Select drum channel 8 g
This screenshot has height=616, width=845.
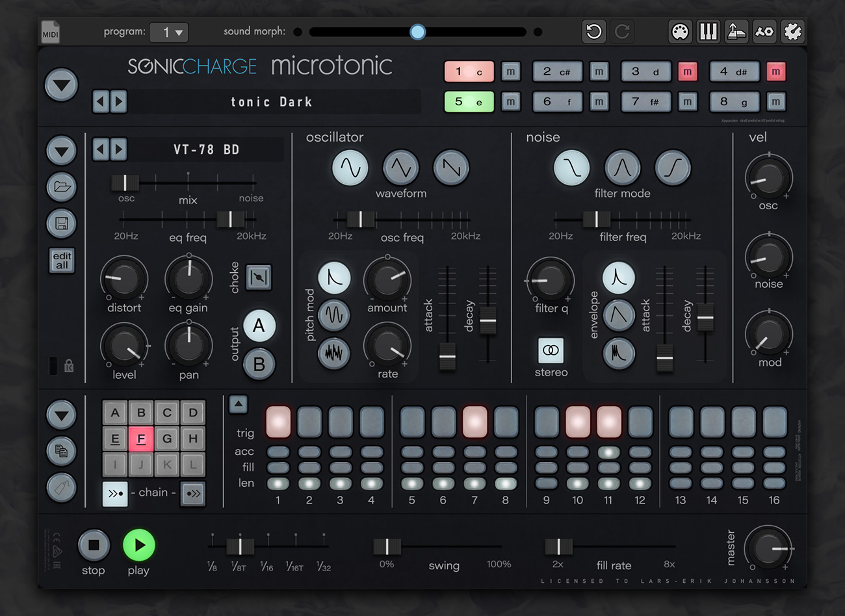point(734,101)
